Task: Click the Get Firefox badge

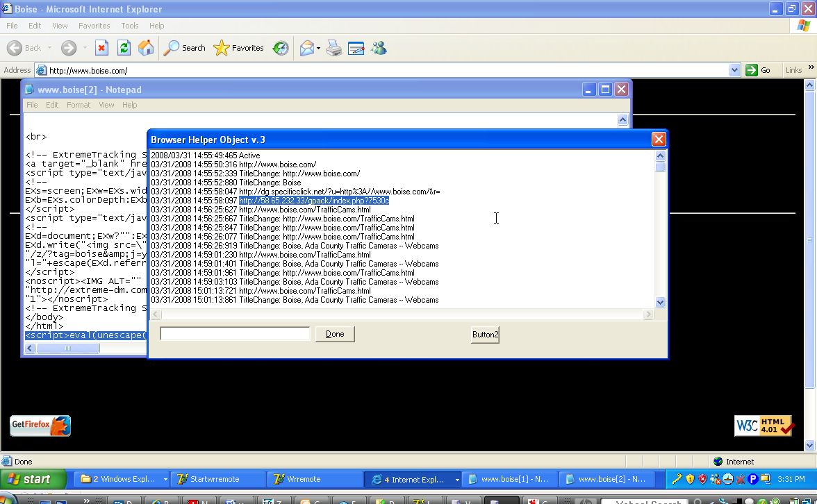Action: 40,426
